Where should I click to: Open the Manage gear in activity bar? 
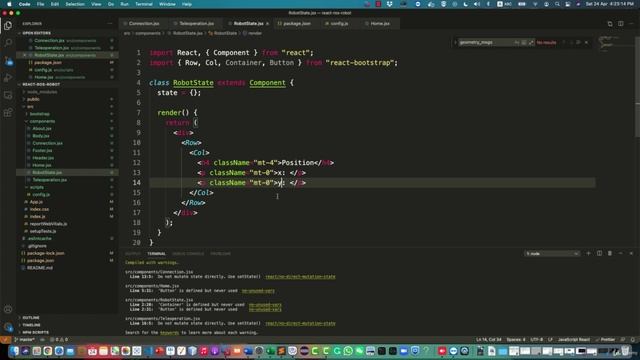point(8,327)
